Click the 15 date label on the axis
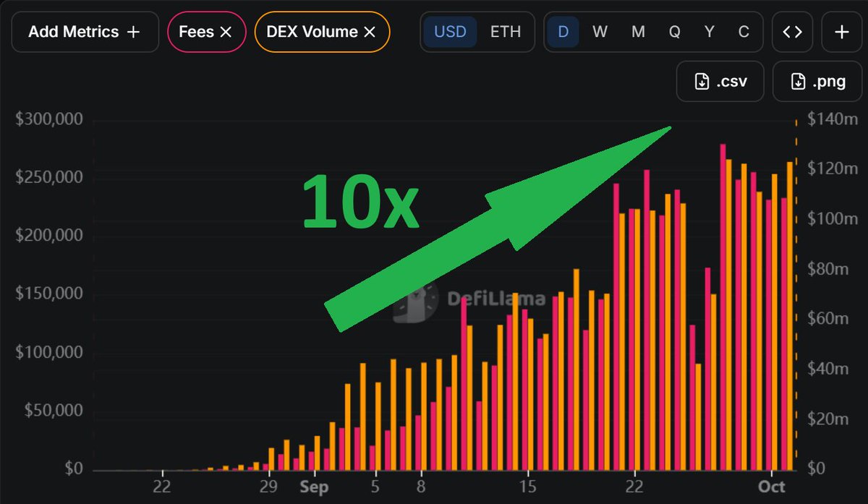868x504 pixels. point(528,486)
